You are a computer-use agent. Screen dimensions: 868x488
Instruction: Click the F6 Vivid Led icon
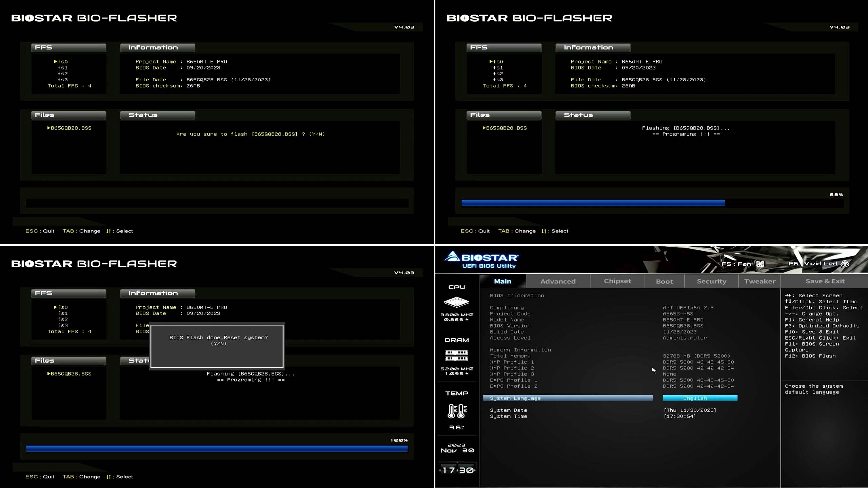tap(845, 264)
